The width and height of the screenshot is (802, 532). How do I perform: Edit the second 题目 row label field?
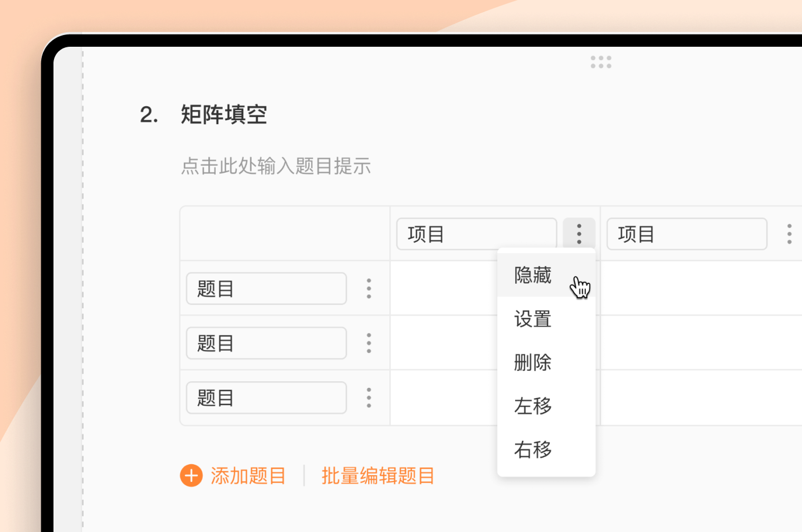tap(266, 343)
